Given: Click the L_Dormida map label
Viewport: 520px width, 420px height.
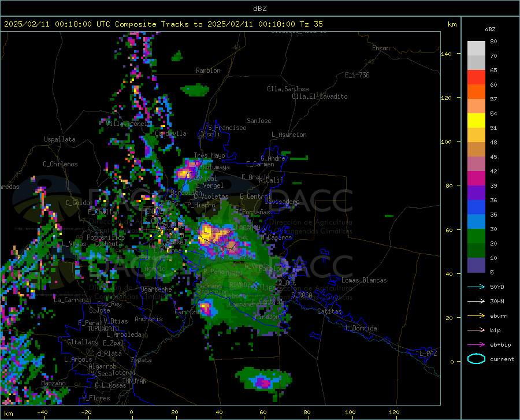Looking at the screenshot, I should pyautogui.click(x=361, y=328).
